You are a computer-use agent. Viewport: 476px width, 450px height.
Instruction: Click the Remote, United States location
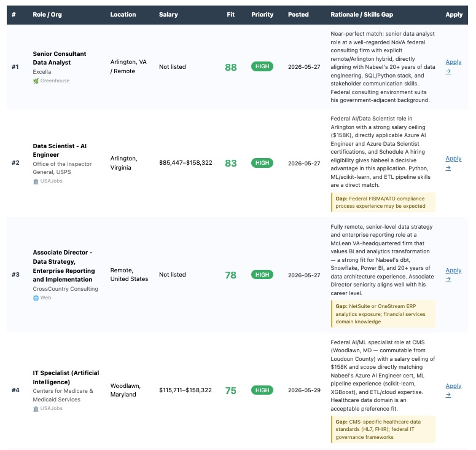[x=130, y=275]
